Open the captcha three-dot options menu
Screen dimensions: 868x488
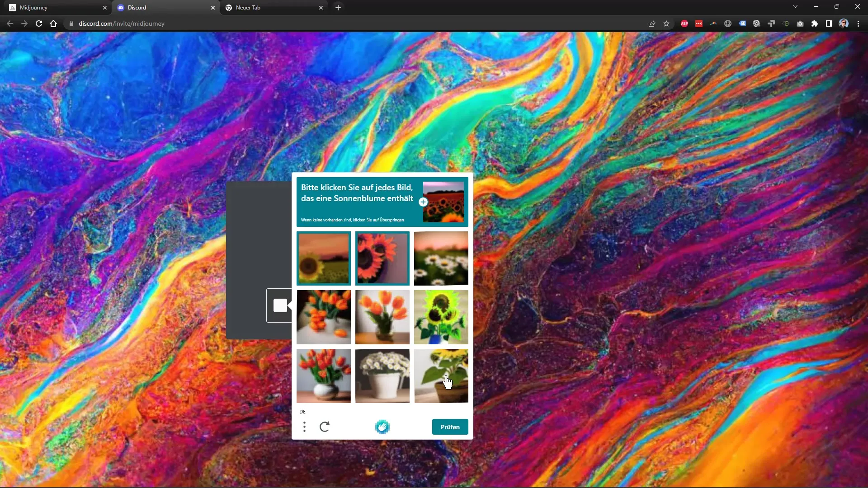[x=304, y=427]
